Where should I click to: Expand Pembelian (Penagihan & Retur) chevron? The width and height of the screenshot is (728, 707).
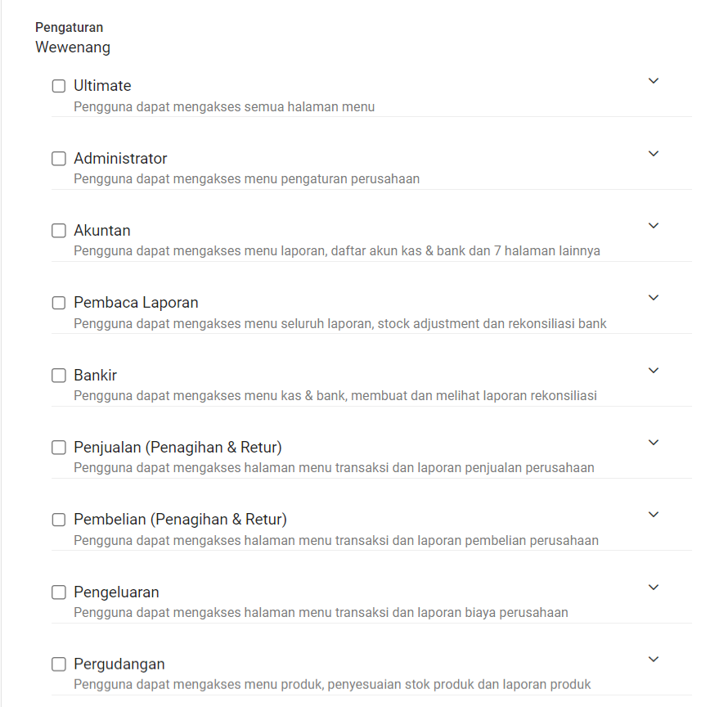point(654,515)
